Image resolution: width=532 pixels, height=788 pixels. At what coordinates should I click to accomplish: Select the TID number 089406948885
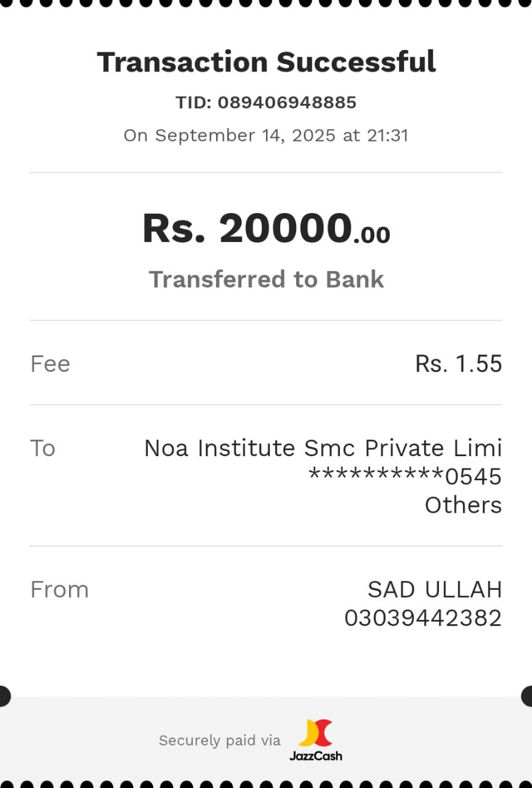[x=287, y=102]
